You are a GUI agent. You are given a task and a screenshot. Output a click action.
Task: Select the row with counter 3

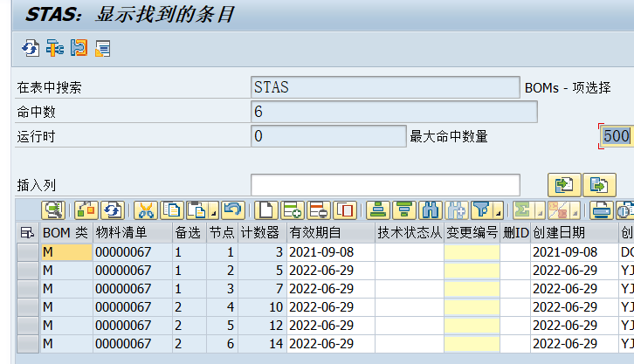point(28,252)
